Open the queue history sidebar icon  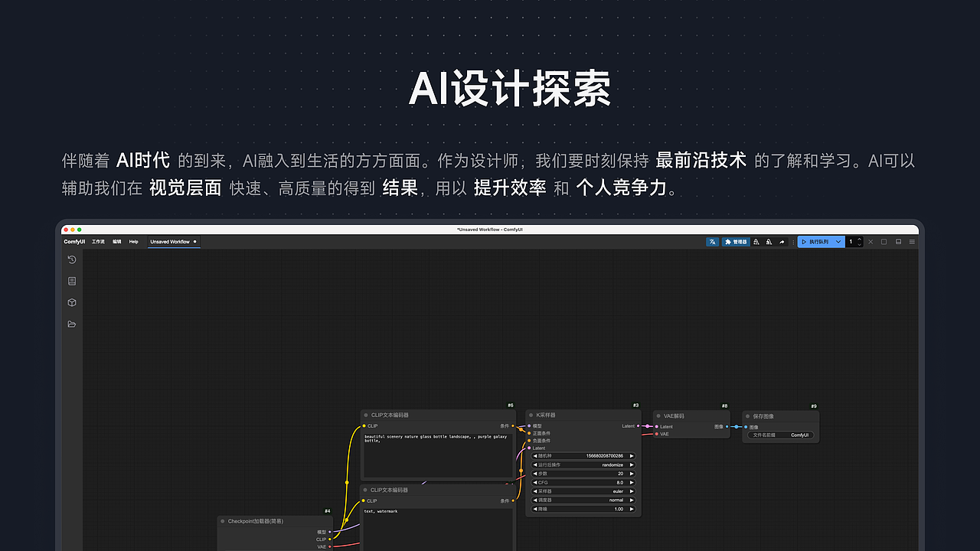(72, 259)
